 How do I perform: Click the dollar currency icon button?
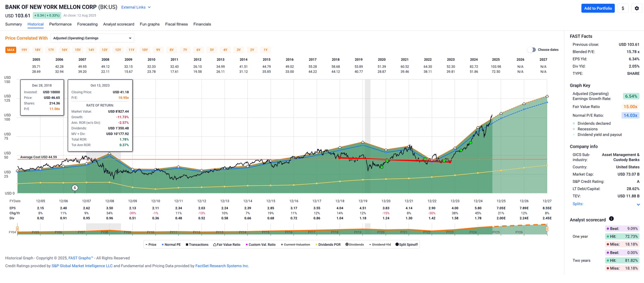point(623,8)
